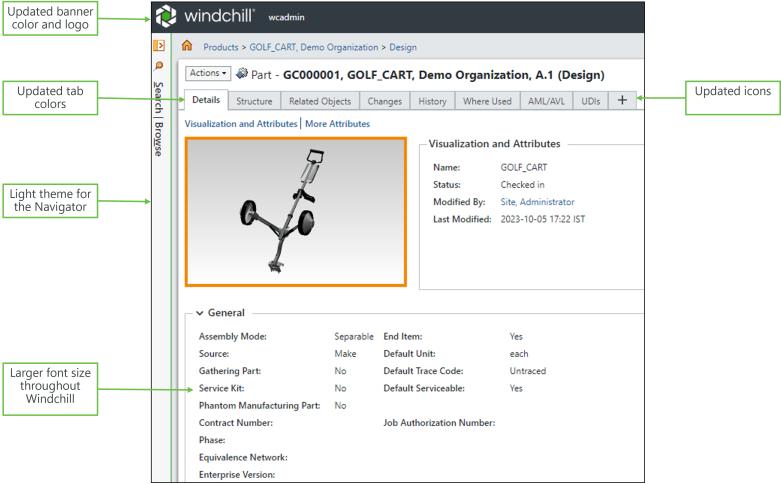The width and height of the screenshot is (781, 483).
Task: Collapse the General section chevron
Action: click(200, 313)
